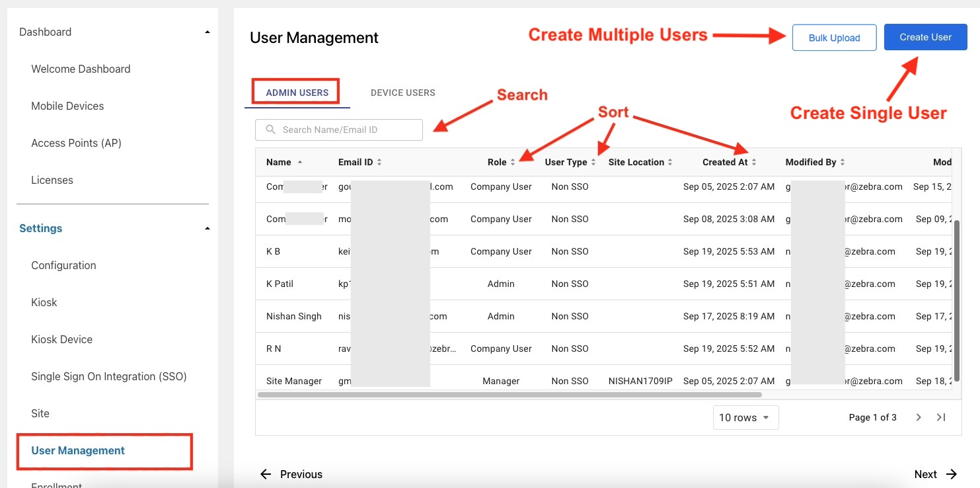Viewport: 980px width, 488px height.
Task: Click Site Location sort icon
Action: pos(670,162)
